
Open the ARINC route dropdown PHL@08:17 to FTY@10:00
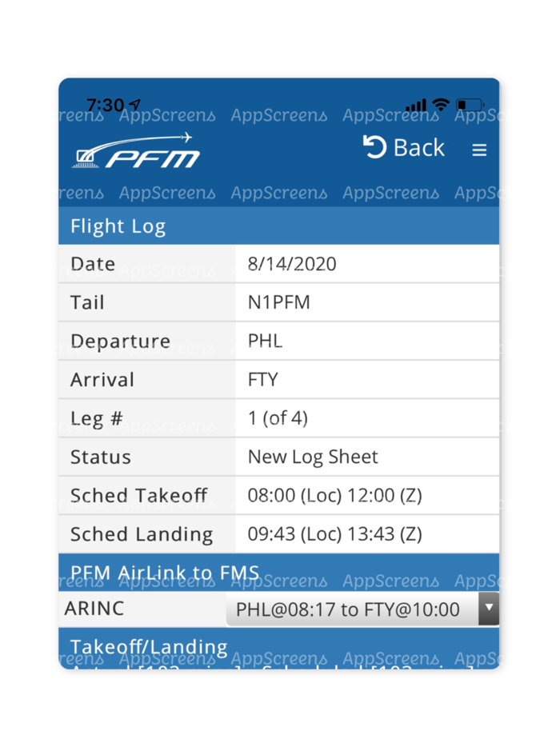tap(352, 609)
